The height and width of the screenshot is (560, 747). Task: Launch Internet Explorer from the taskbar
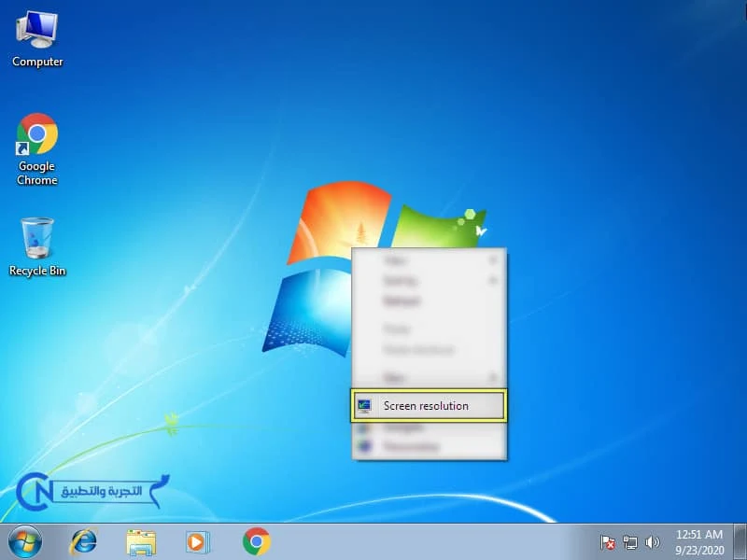click(83, 542)
